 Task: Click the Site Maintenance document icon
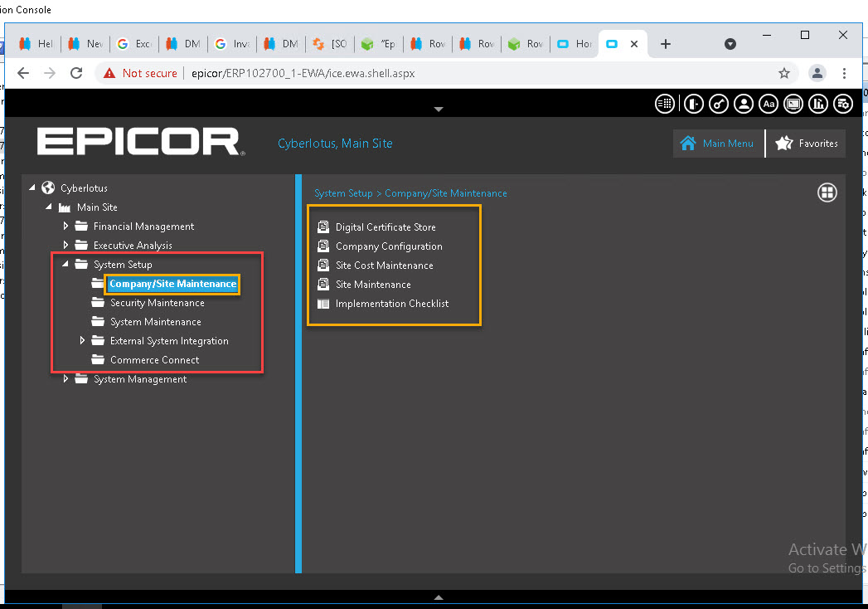pyautogui.click(x=323, y=284)
